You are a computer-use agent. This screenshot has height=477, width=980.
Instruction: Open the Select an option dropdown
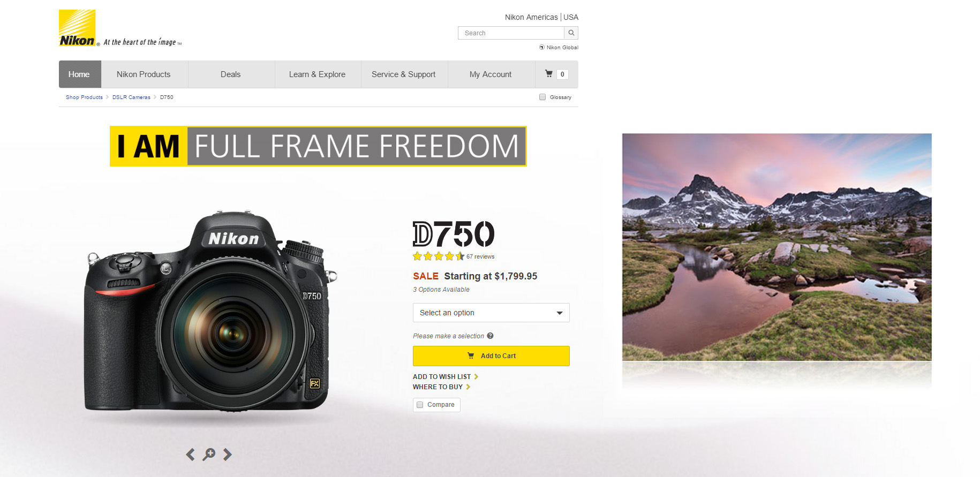(491, 313)
